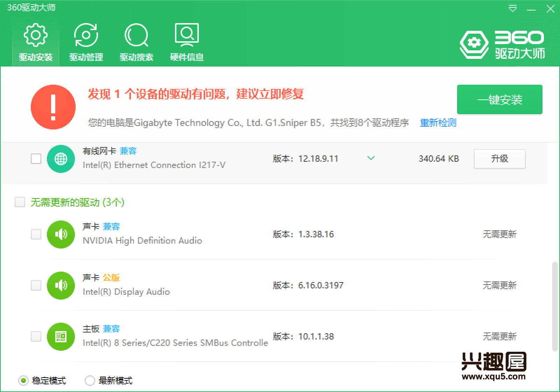The height and width of the screenshot is (392, 560).
Task: Click the 有线网卡 globe icon
Action: [61, 159]
